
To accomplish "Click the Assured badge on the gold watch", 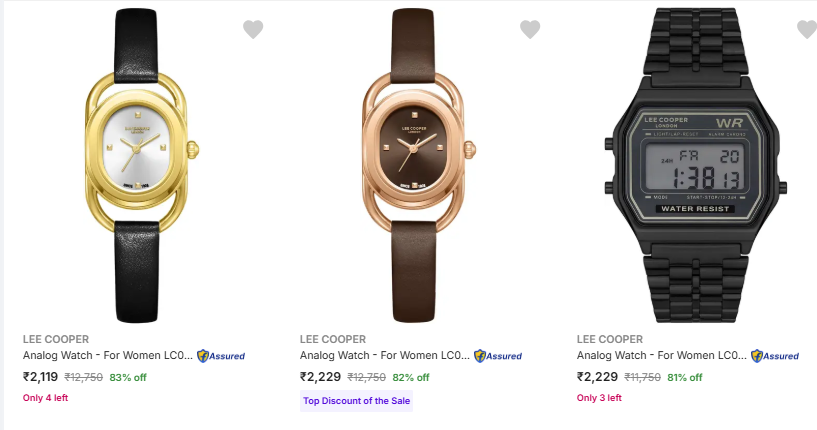I will (221, 356).
